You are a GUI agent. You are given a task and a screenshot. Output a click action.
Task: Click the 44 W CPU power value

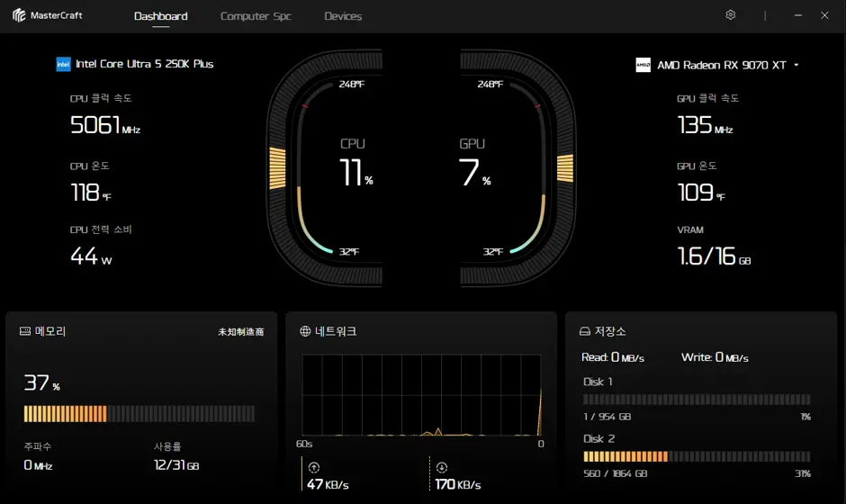point(91,256)
